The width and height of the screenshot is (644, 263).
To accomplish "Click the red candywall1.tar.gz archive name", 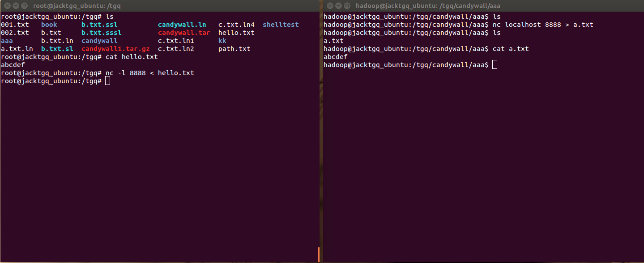I will [115, 49].
